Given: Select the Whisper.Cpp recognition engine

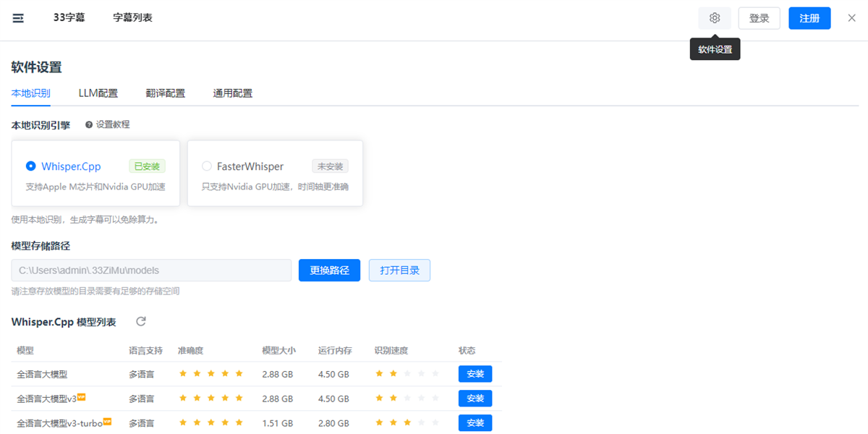Looking at the screenshot, I should tap(30, 166).
